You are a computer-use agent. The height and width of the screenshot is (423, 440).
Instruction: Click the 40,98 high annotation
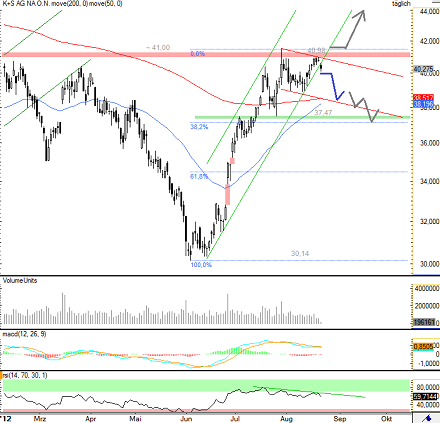click(316, 50)
